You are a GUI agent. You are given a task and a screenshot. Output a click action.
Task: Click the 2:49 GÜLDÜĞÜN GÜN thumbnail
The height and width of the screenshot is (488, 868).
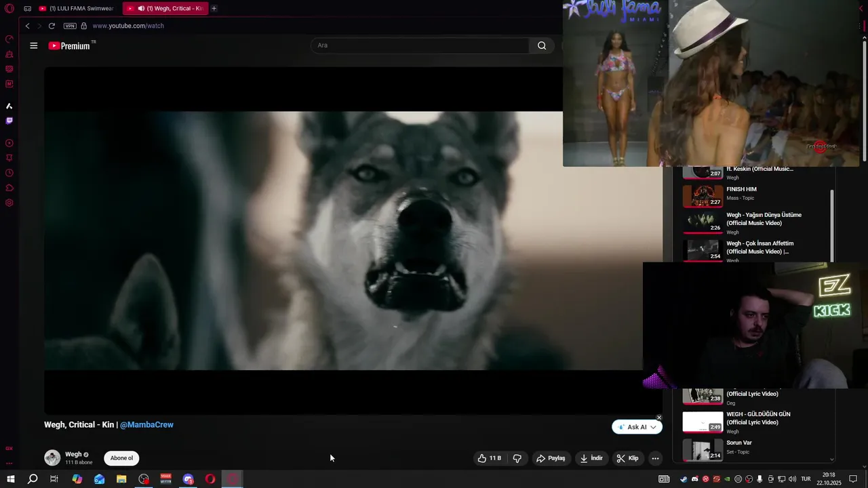(x=703, y=422)
